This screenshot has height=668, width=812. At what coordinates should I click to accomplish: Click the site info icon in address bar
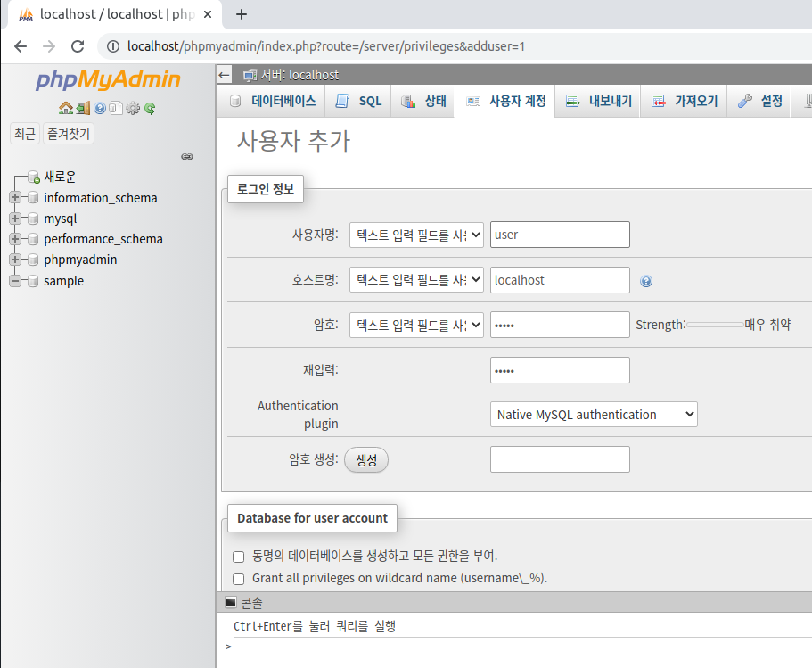[x=113, y=46]
